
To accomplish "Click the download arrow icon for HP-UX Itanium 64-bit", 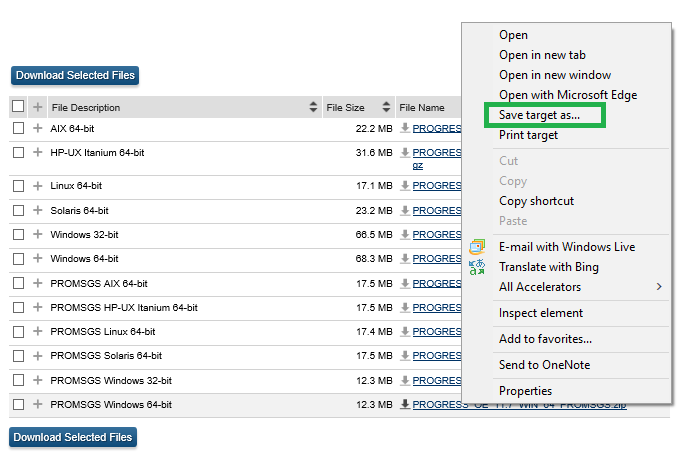I will (405, 152).
